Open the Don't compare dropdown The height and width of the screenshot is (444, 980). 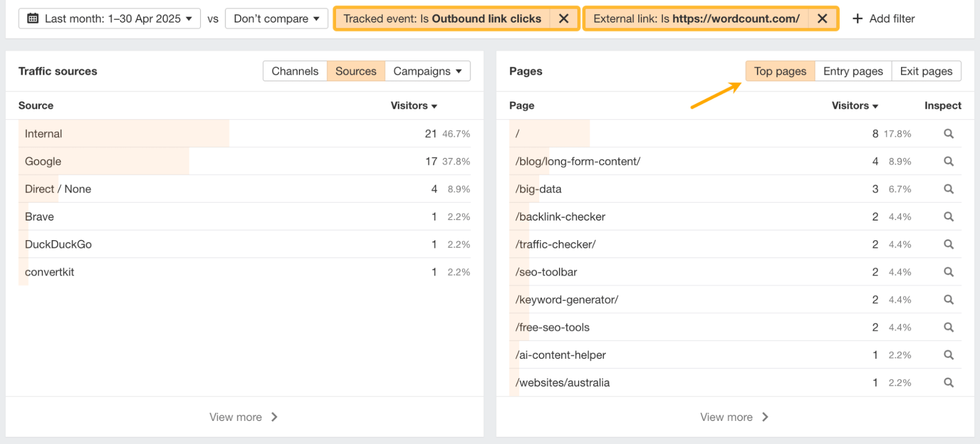point(276,19)
